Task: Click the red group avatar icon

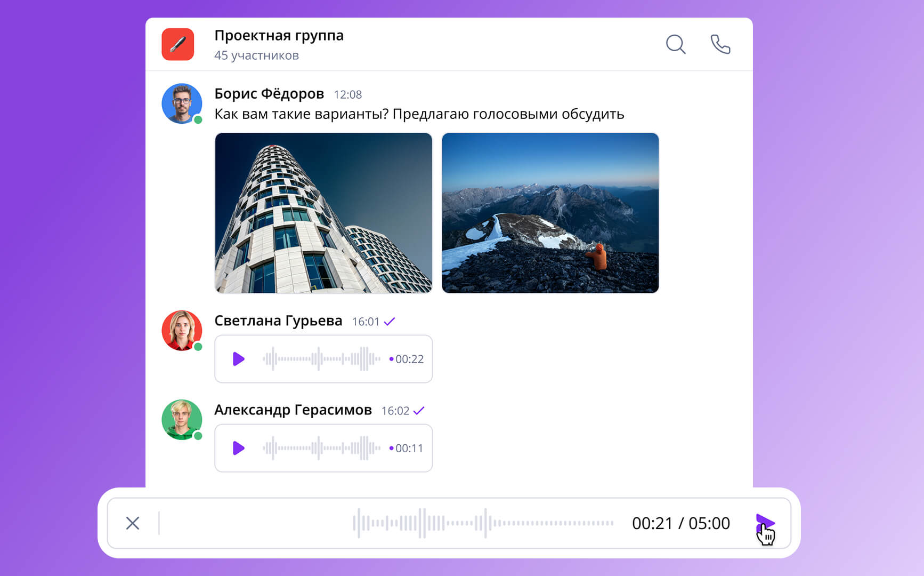Action: click(178, 44)
